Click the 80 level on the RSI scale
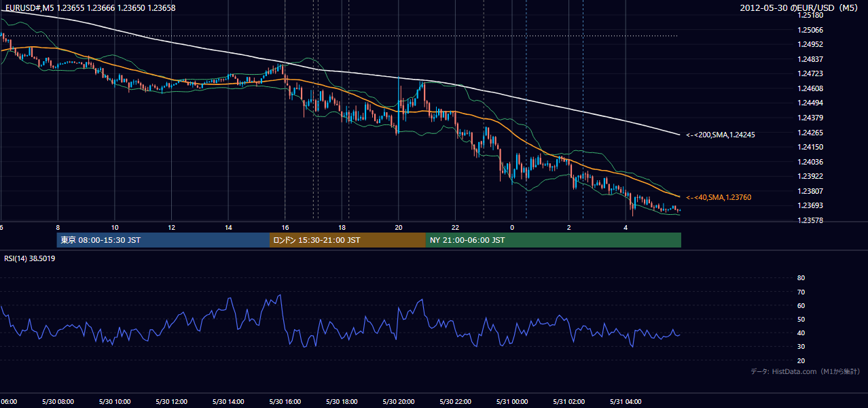 [801, 278]
